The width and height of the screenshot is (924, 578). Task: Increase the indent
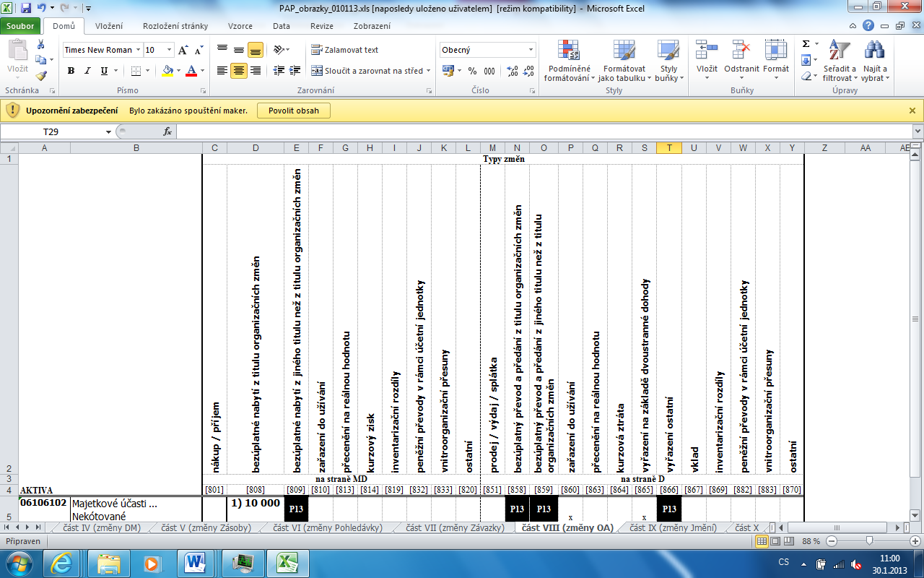click(293, 71)
